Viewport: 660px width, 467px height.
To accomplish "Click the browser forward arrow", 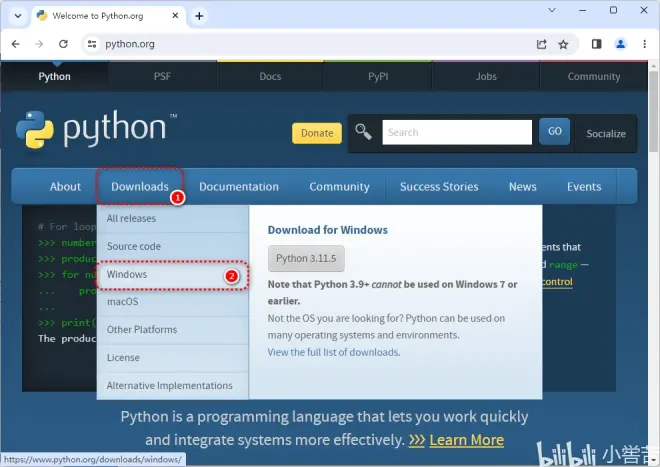I will (39, 44).
